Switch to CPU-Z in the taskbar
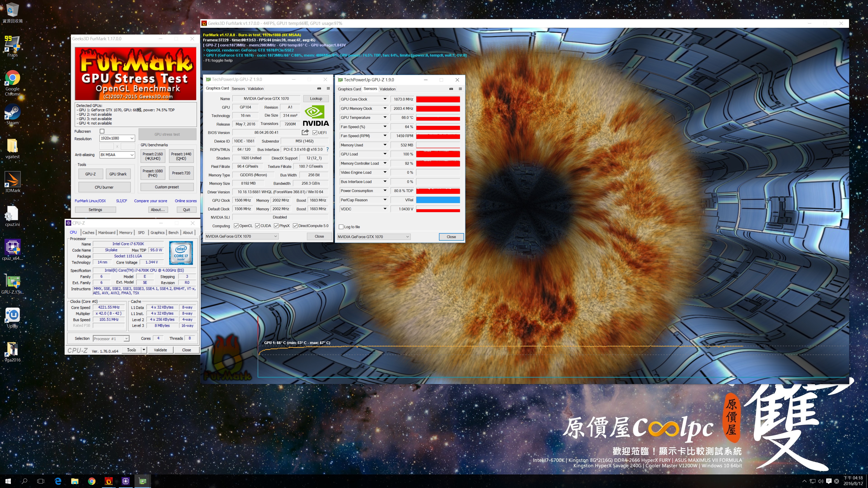 (x=126, y=481)
